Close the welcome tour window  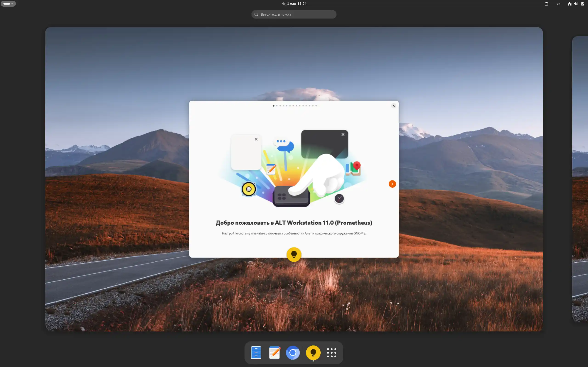click(x=394, y=106)
